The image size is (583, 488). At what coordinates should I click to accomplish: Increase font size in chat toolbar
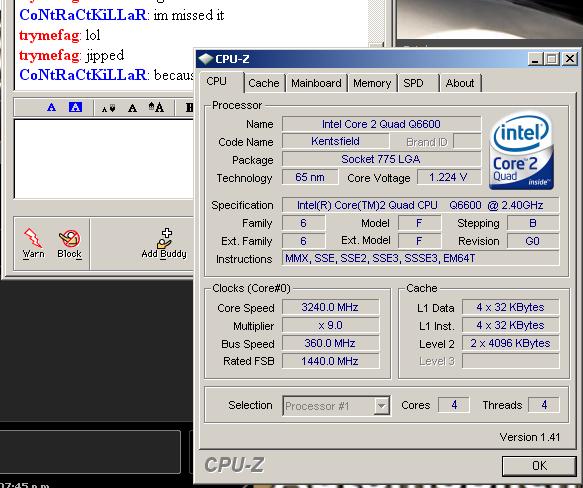click(x=156, y=107)
